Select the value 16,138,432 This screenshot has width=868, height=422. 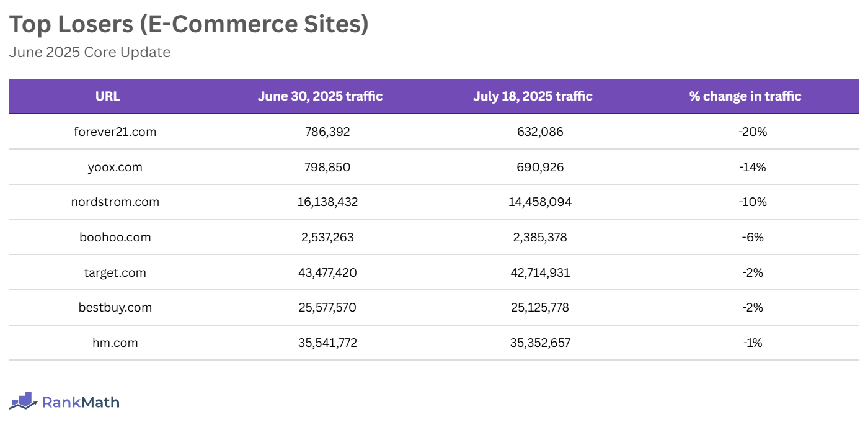tap(327, 202)
